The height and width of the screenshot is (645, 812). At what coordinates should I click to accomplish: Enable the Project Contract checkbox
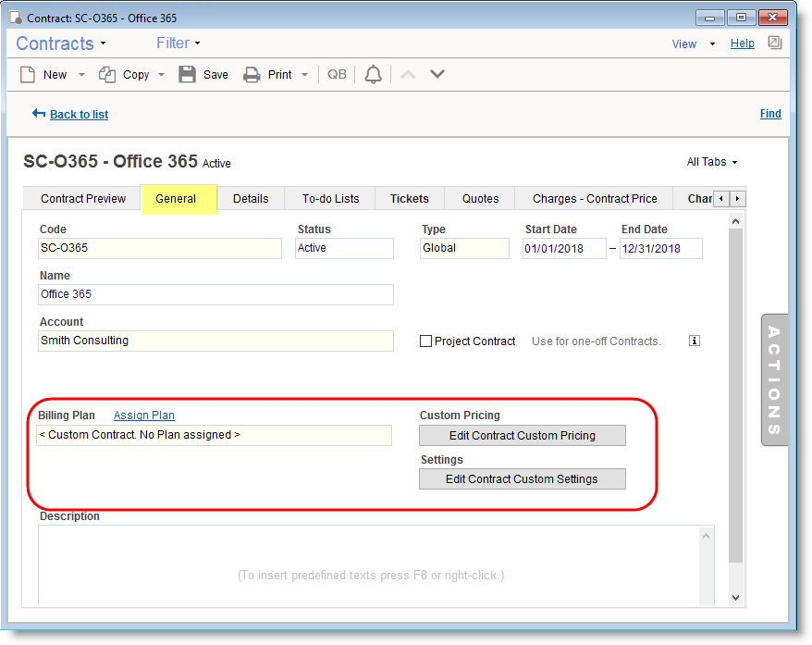tap(426, 341)
